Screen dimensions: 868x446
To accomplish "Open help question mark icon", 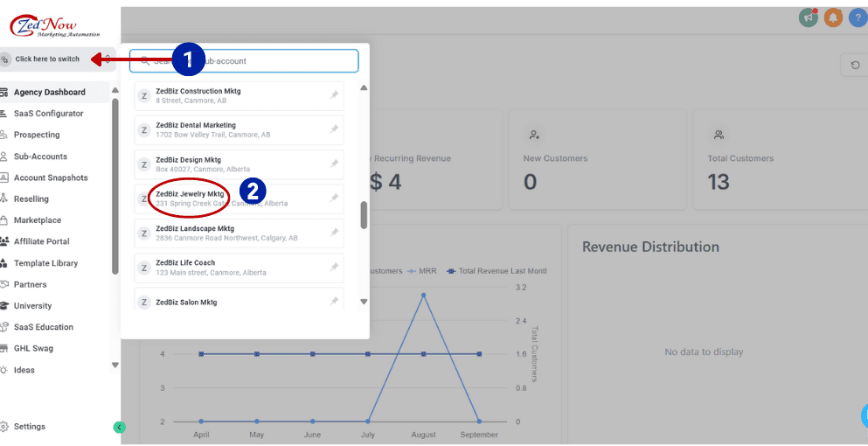I will click(859, 17).
